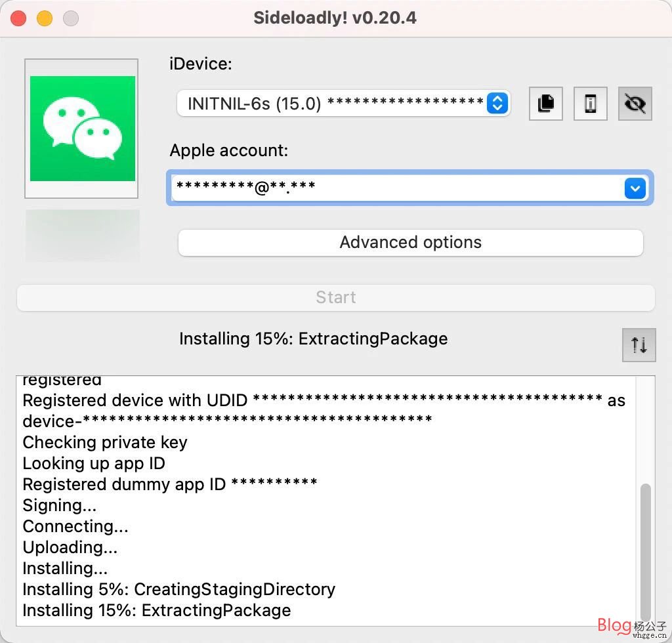The height and width of the screenshot is (643, 672).
Task: Toggle the hide sensitive info eye icon
Action: click(635, 104)
